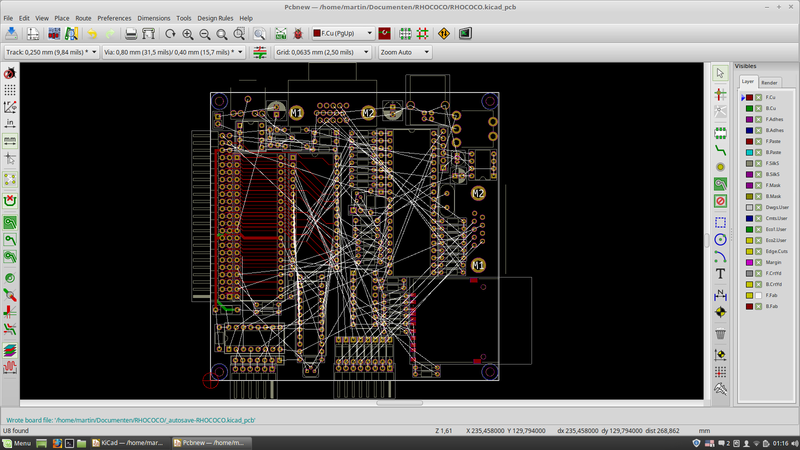The width and height of the screenshot is (800, 450).
Task: Select the Route tracks tool
Action: (x=720, y=151)
